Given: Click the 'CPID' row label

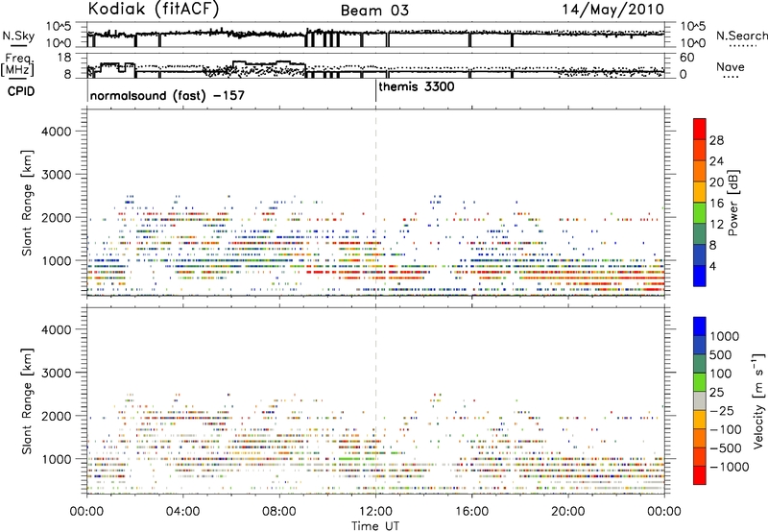Looking at the screenshot, I should pyautogui.click(x=21, y=91).
